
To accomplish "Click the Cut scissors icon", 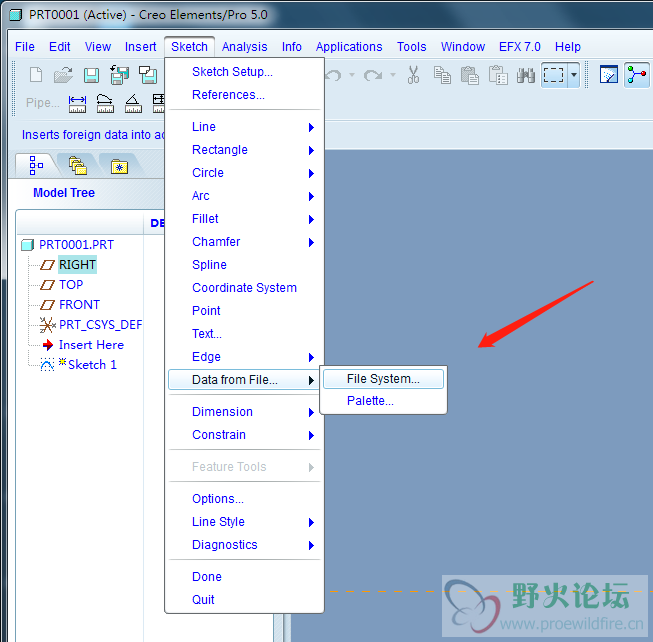I will click(413, 75).
